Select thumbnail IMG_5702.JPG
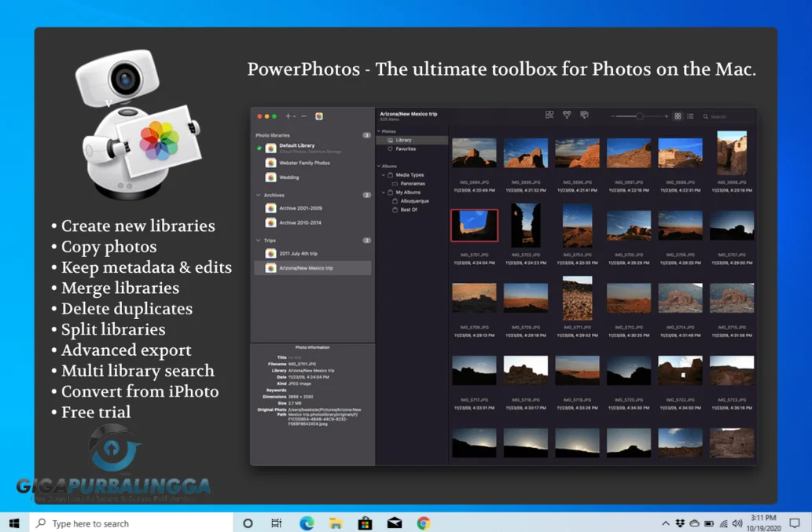This screenshot has width=812, height=532. [526, 225]
